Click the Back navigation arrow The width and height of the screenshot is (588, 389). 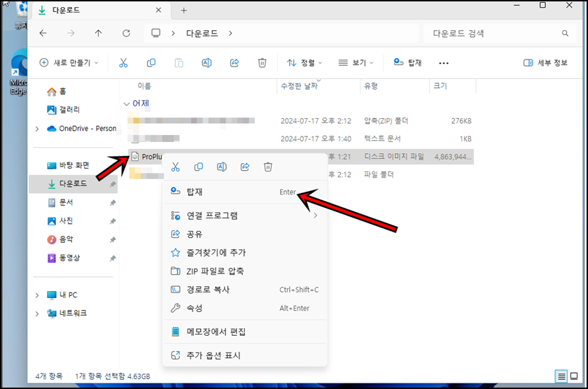coord(43,34)
